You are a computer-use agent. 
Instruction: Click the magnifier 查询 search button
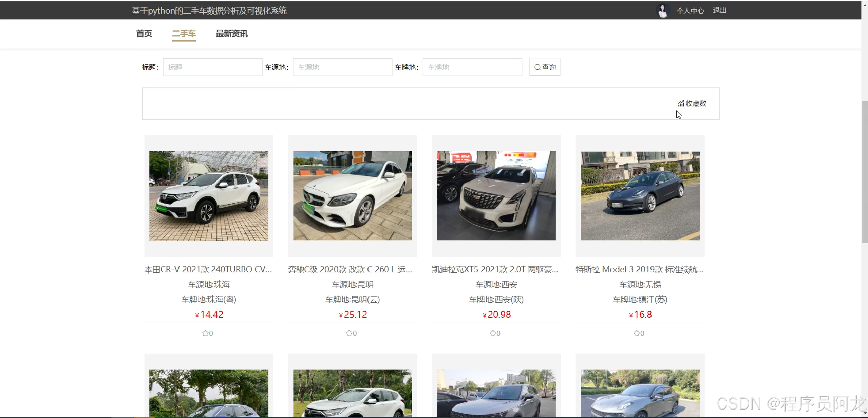click(545, 67)
